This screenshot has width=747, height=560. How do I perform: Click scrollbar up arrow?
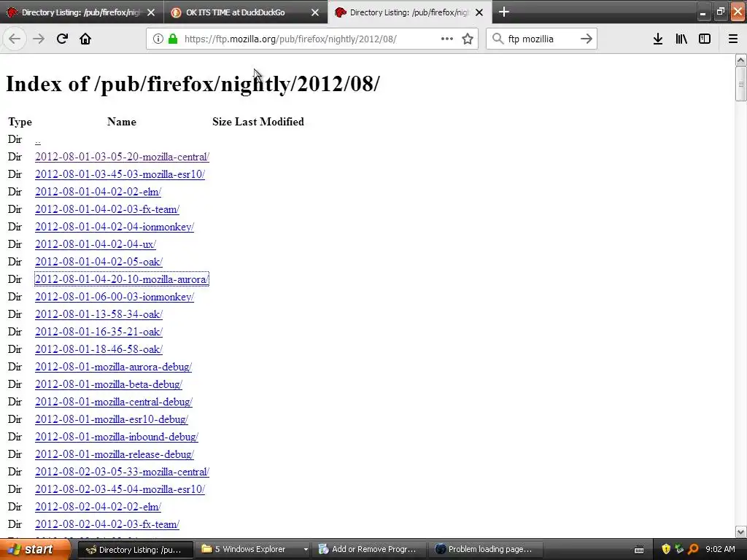click(741, 60)
